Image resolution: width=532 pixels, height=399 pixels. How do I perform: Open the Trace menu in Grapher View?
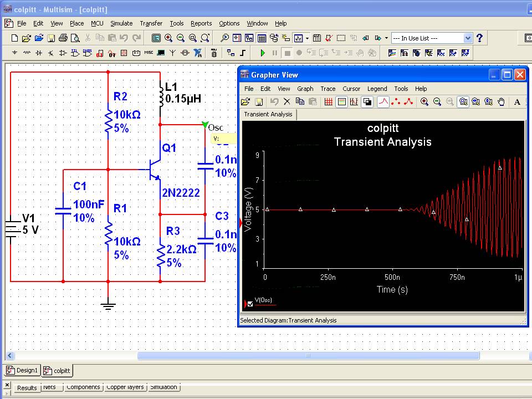[x=328, y=89]
